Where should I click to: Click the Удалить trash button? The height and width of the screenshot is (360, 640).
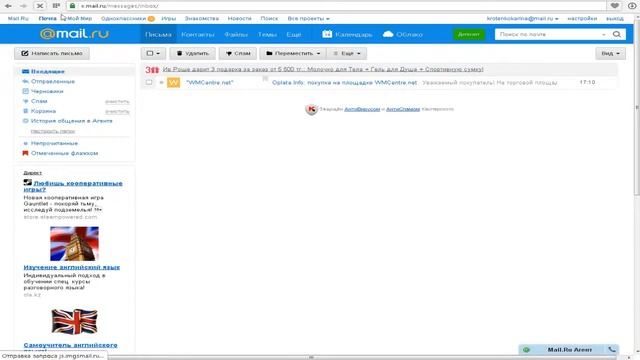(192, 53)
